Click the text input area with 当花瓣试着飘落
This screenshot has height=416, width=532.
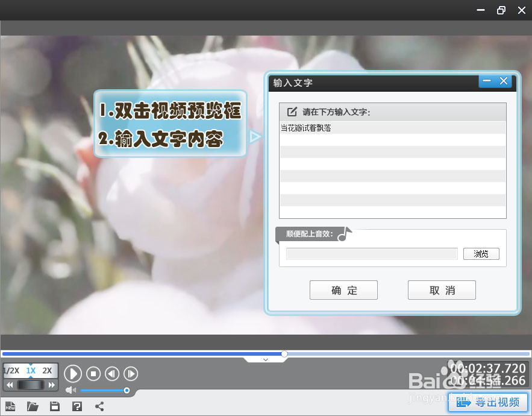click(x=393, y=170)
